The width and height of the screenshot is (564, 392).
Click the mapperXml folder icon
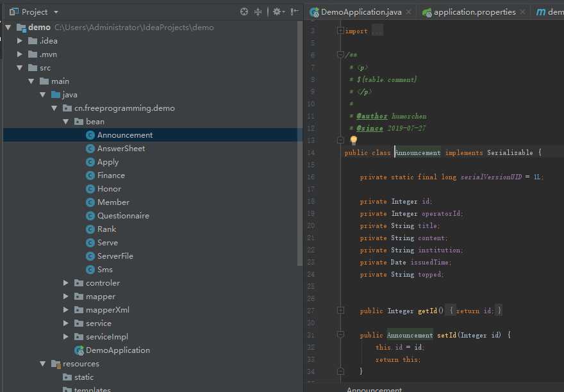(79, 309)
